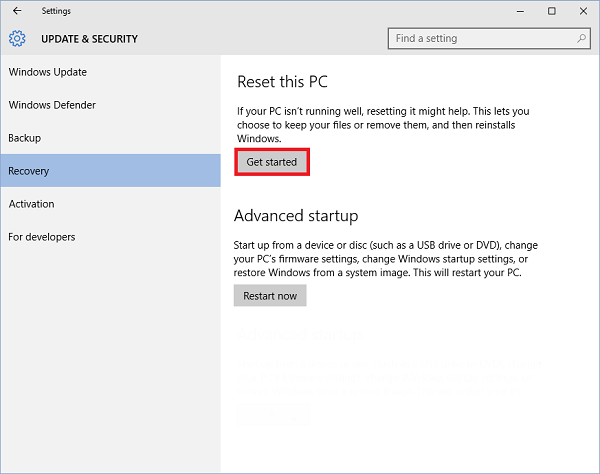Focus the 'Find a setting' search field

coord(480,39)
